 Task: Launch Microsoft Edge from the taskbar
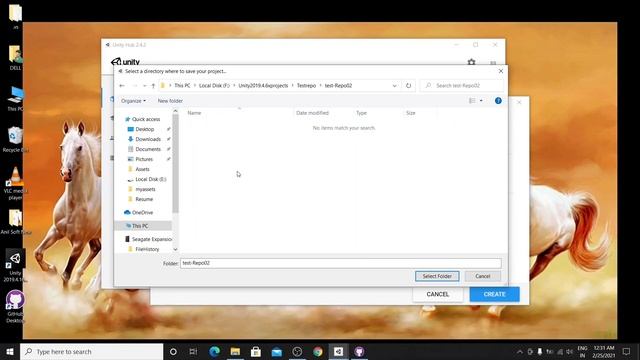tap(214, 351)
